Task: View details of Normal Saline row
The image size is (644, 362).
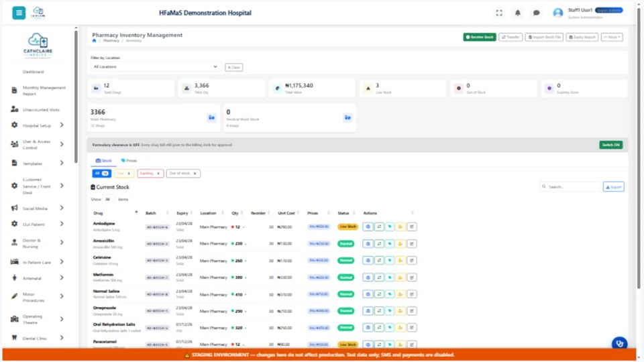Action: tap(368, 294)
